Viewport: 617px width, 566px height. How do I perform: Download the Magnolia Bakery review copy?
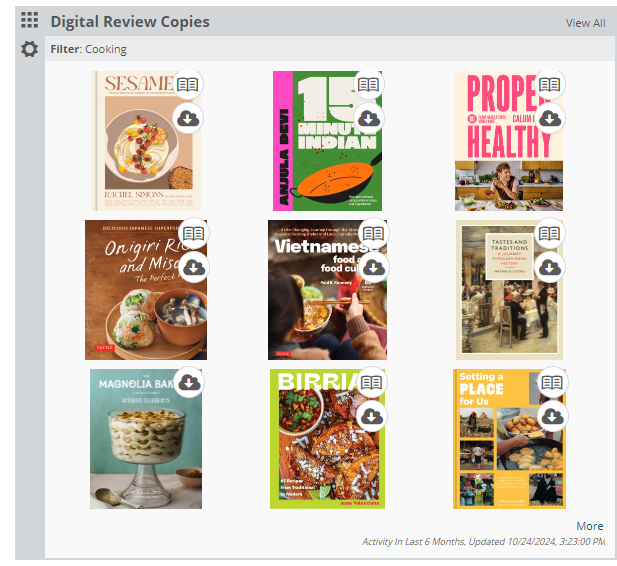(x=189, y=382)
